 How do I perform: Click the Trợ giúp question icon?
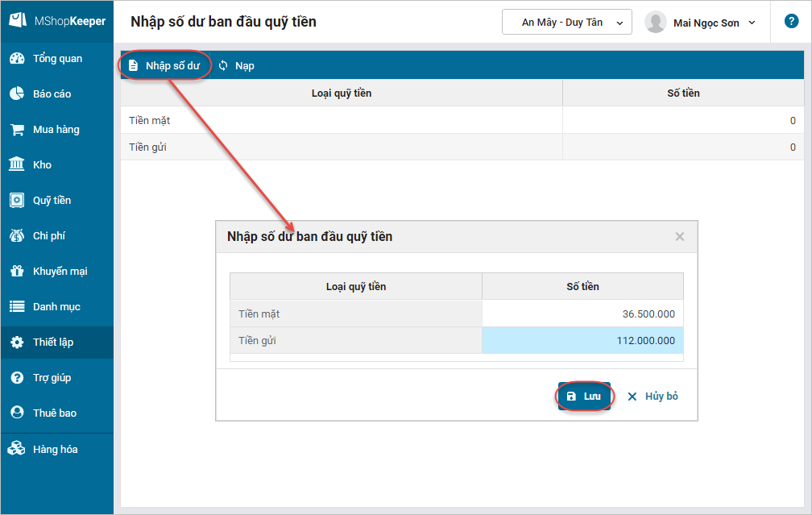pos(17,378)
